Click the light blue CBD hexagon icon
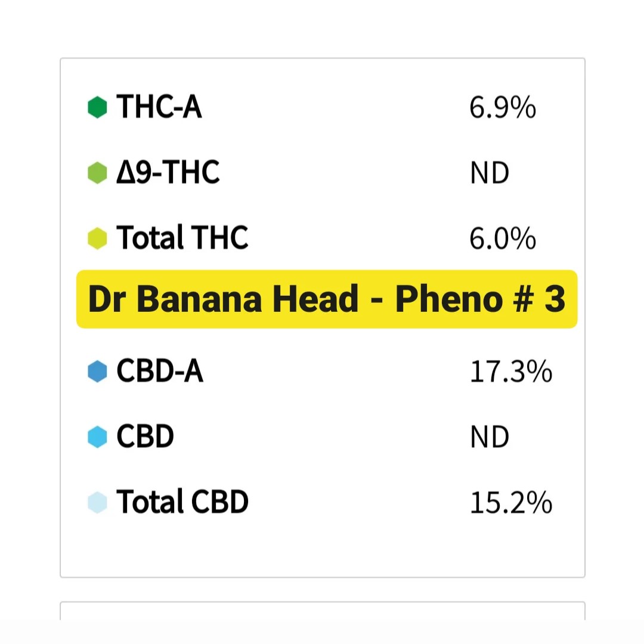The height and width of the screenshot is (644, 644). 97,437
